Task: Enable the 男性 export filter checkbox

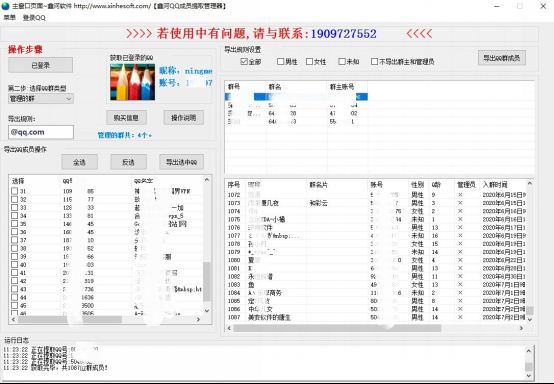Action: [x=280, y=61]
